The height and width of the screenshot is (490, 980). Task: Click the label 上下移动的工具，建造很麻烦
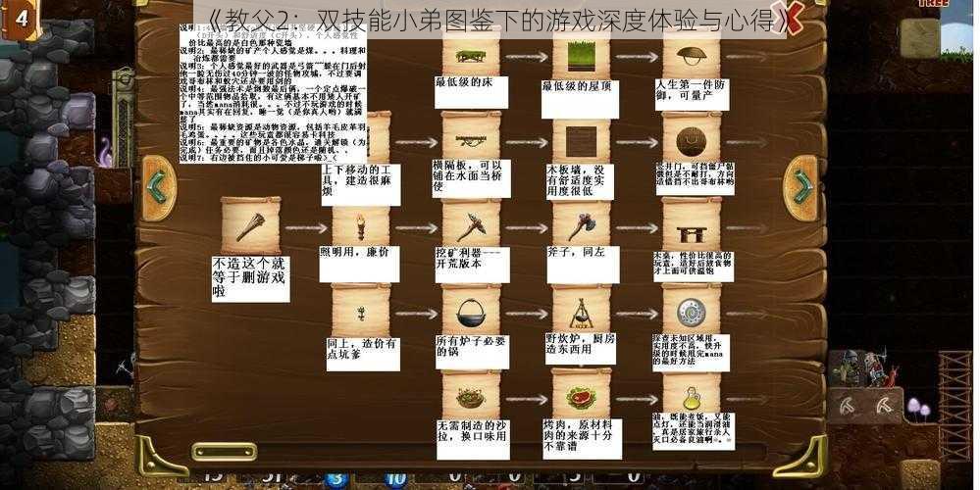[361, 185]
